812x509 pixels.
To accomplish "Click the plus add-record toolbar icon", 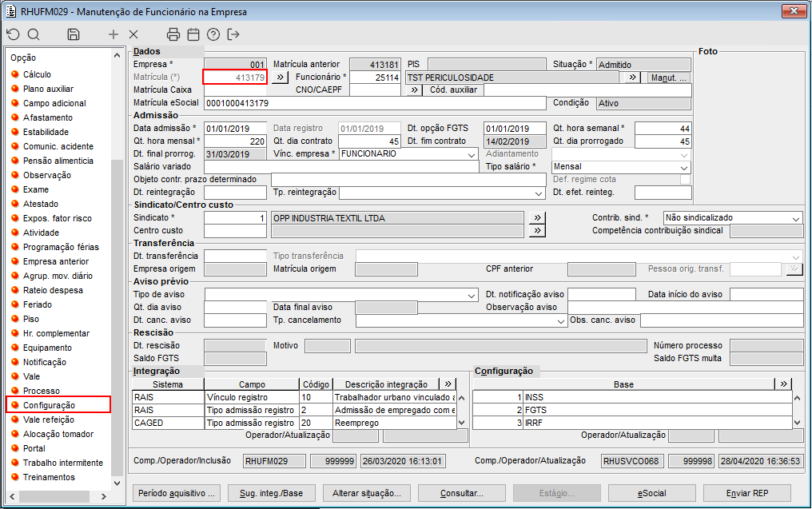I will [x=113, y=34].
